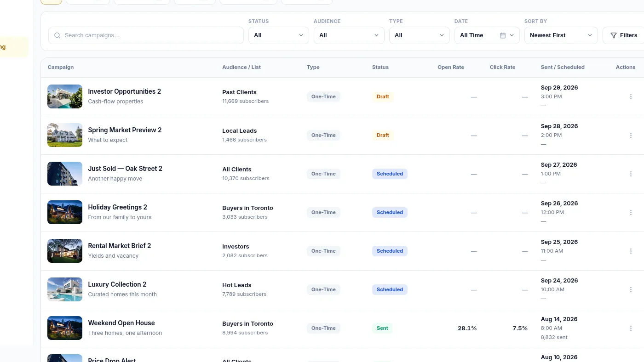This screenshot has width=644, height=362.
Task: Click the funnel icon in Filters button
Action: coord(613,35)
